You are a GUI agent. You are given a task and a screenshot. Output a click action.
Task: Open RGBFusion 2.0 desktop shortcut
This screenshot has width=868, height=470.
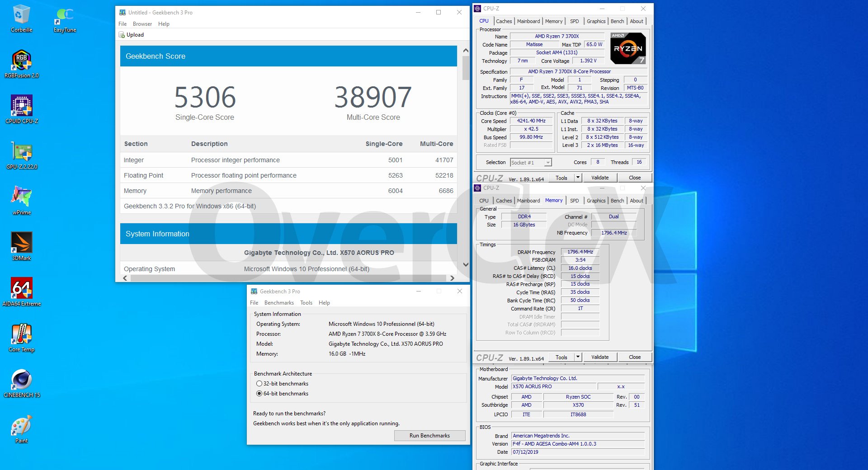point(21,63)
